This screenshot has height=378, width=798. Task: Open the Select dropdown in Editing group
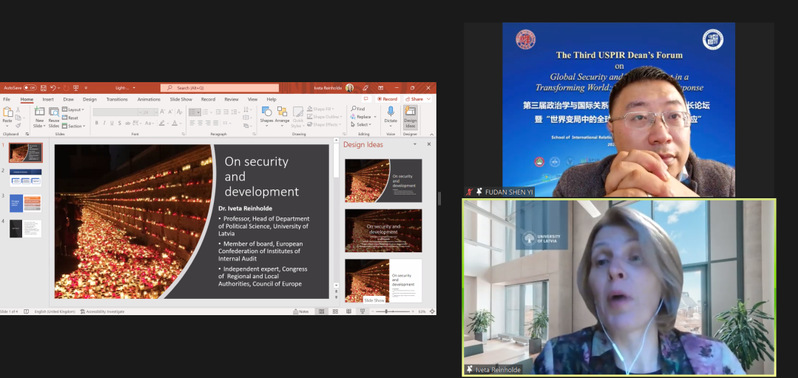[361, 125]
